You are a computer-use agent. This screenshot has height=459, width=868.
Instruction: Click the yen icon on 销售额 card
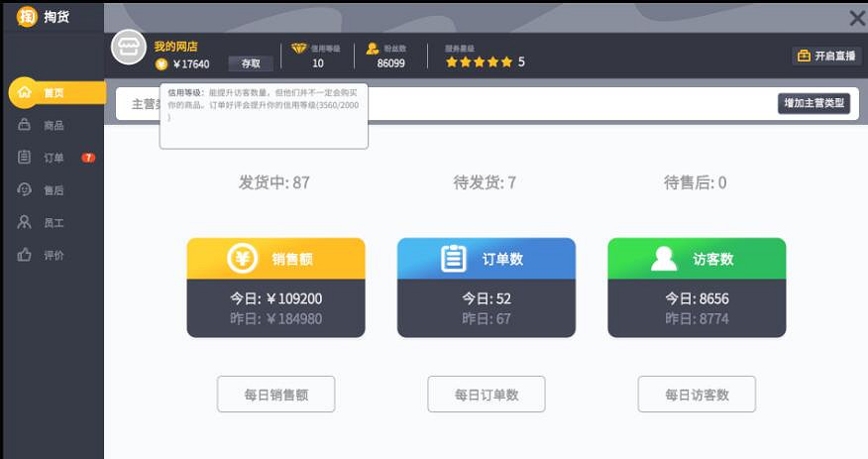[x=243, y=259]
